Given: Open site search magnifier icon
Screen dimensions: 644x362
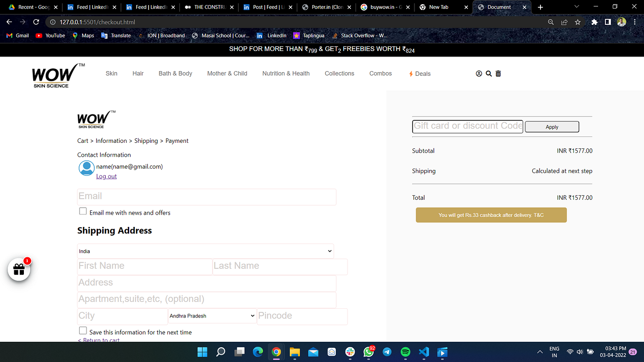Looking at the screenshot, I should (489, 74).
